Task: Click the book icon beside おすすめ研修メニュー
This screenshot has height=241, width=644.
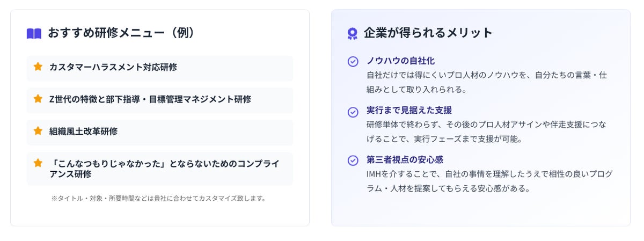Action: click(x=34, y=33)
